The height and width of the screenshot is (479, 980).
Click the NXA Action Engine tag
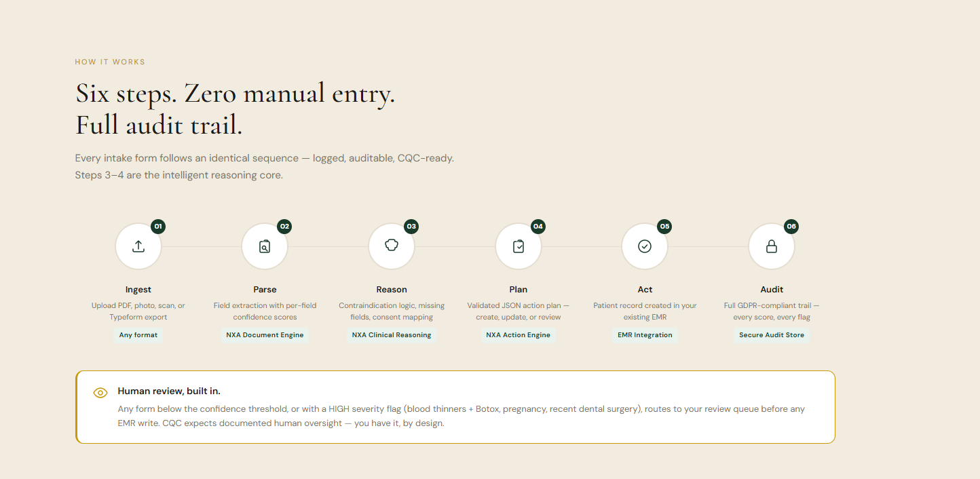pyautogui.click(x=519, y=335)
